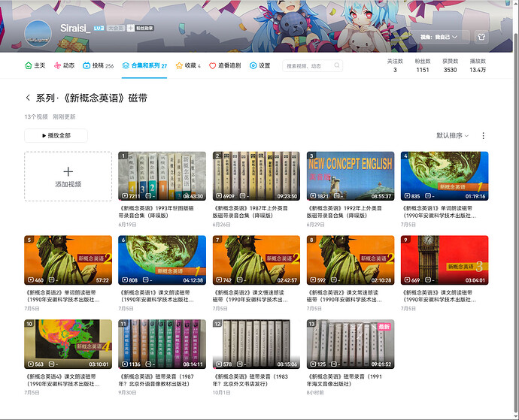Click the danmaku comment icon on video 4
Viewport: 519px width, 420px height.
[x=428, y=196]
